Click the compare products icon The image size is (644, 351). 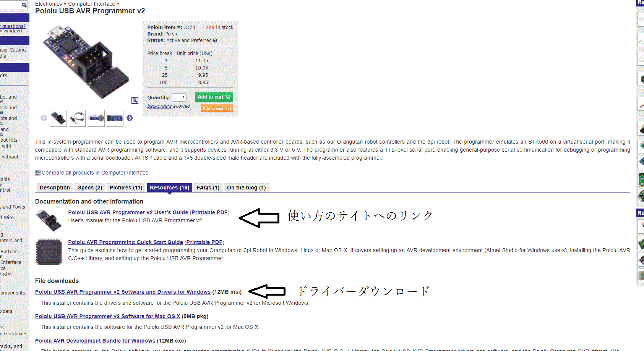38,173
